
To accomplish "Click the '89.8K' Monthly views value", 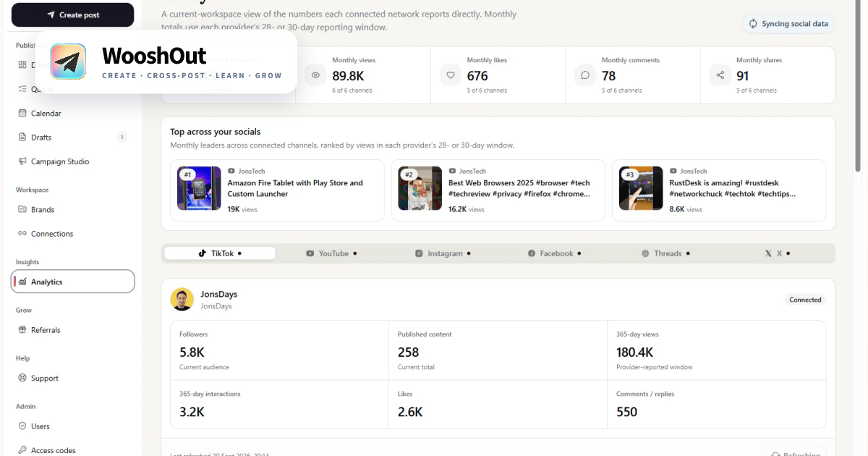I will [x=349, y=76].
